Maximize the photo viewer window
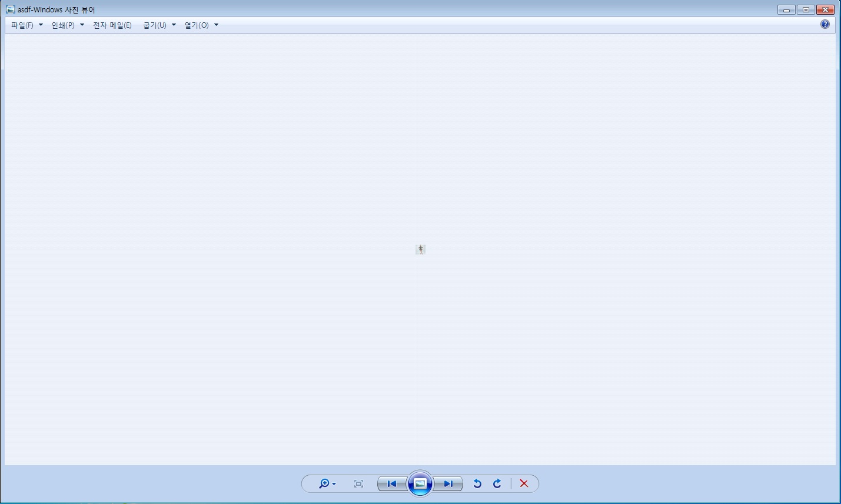Image resolution: width=841 pixels, height=504 pixels. [806, 9]
